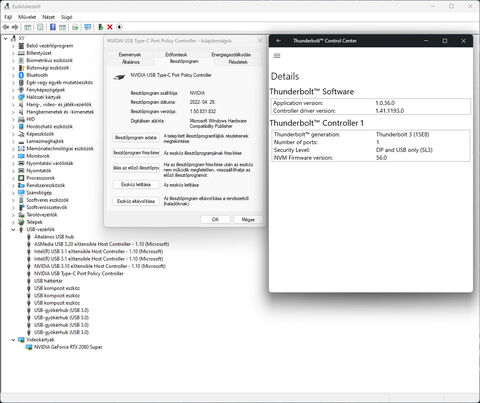This screenshot has height=403, width=480.
Task: Click the Illesztőprogram adatai button
Action: 136,138
